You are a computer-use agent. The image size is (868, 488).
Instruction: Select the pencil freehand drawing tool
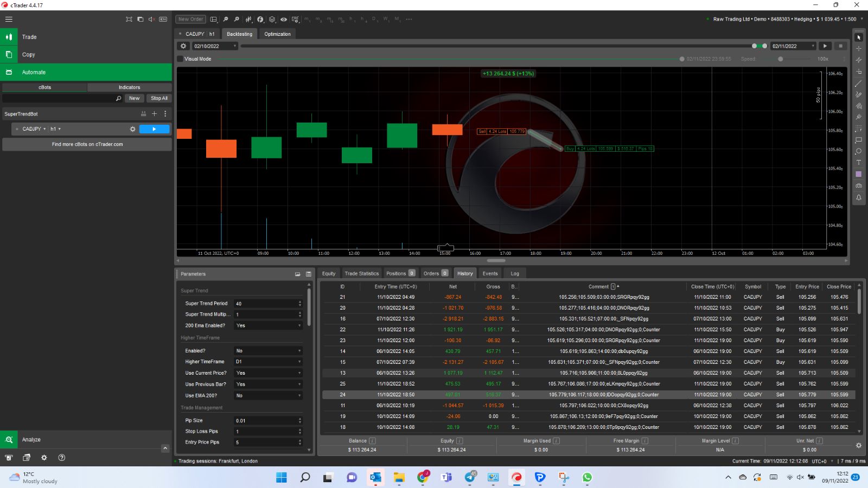click(x=858, y=94)
